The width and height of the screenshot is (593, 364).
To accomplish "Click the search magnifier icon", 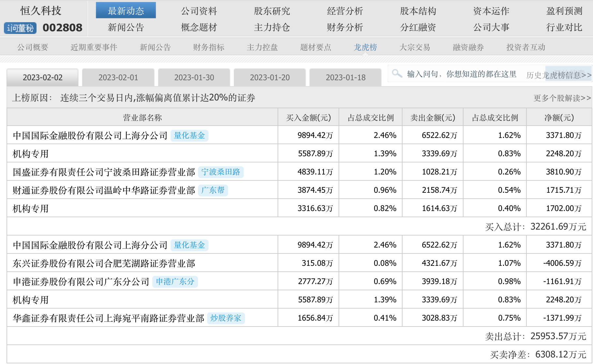I will point(397,73).
